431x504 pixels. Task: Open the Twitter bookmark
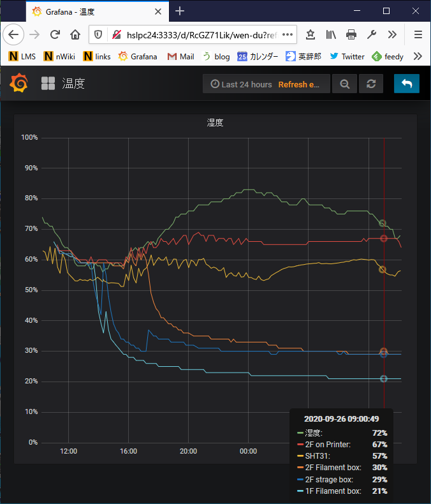click(x=347, y=56)
